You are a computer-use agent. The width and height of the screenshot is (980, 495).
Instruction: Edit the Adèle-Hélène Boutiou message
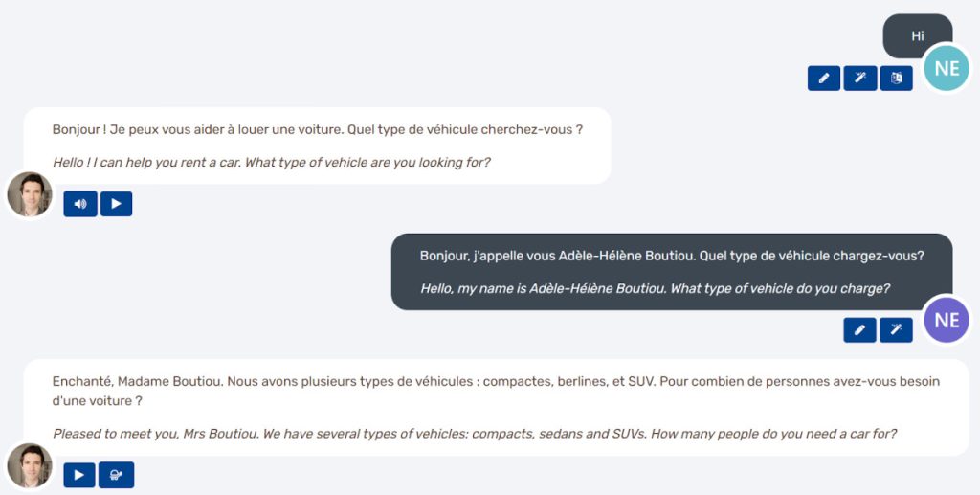[859, 330]
